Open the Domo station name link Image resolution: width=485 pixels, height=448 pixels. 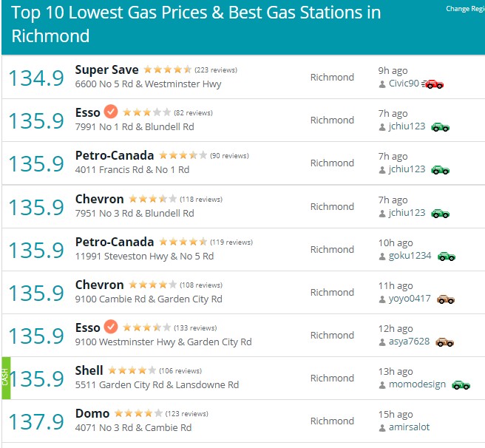(92, 413)
